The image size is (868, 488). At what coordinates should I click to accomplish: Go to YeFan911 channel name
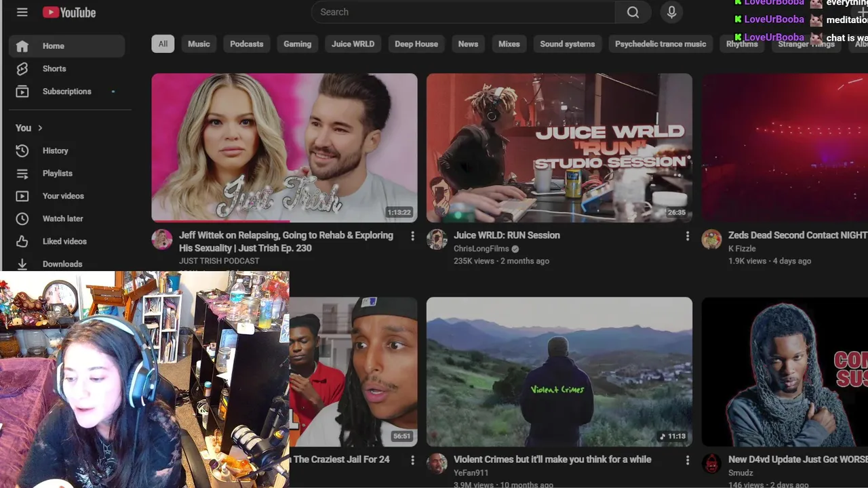tap(471, 473)
